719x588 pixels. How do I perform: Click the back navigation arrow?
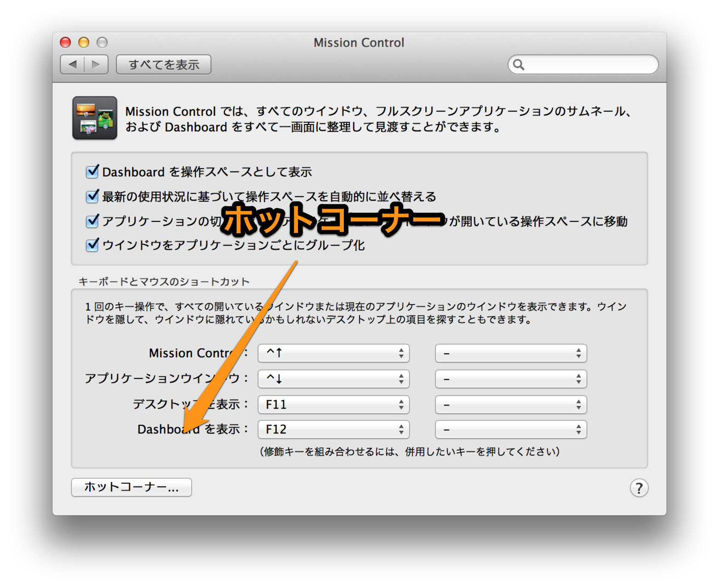click(73, 64)
